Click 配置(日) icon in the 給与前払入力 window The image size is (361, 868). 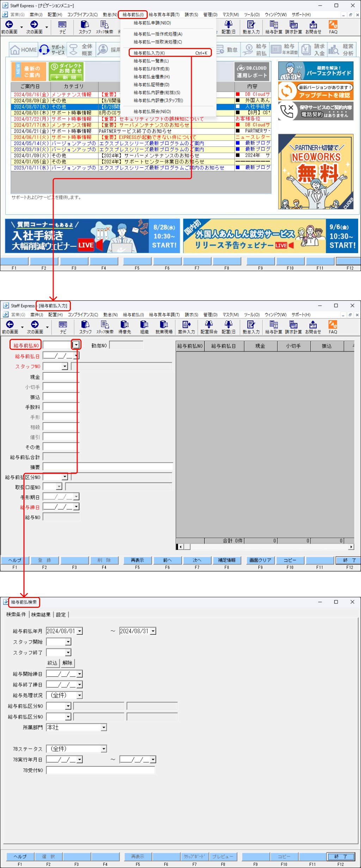(x=228, y=327)
